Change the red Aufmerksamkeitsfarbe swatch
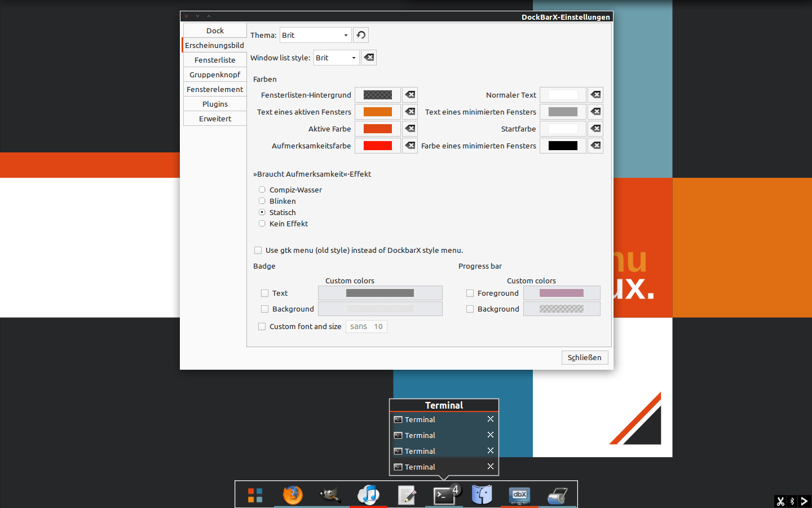 click(378, 146)
